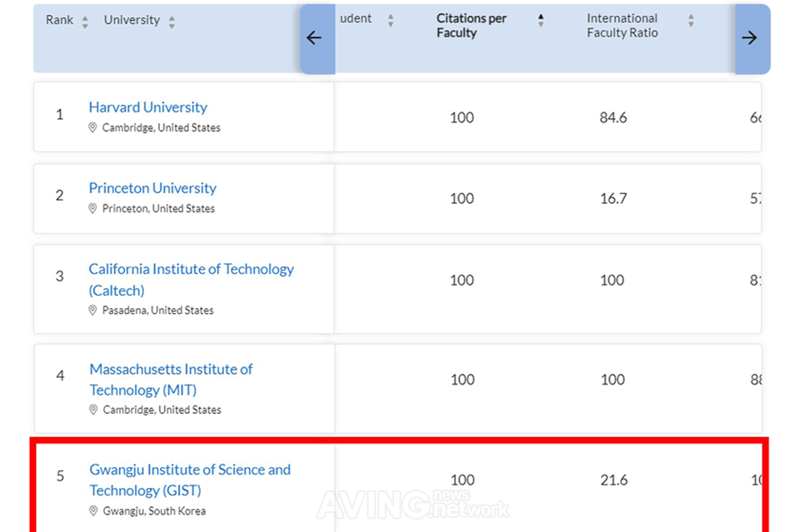This screenshot has height=532, width=800.
Task: Click rank number 1 for Harvard
Action: 60,114
